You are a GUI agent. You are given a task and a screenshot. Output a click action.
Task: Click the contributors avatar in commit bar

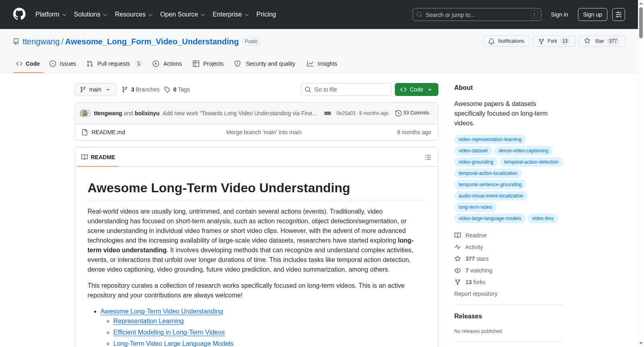point(85,113)
